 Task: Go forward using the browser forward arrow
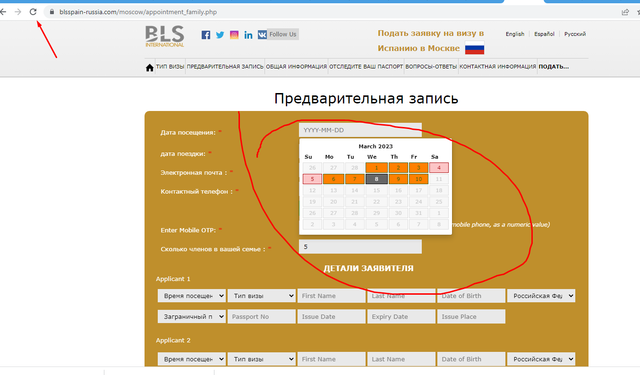[18, 12]
